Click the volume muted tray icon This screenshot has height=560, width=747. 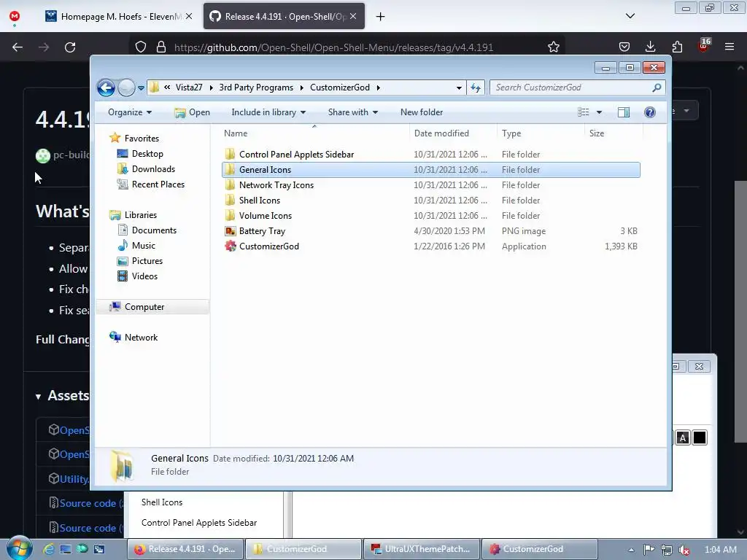click(x=684, y=550)
